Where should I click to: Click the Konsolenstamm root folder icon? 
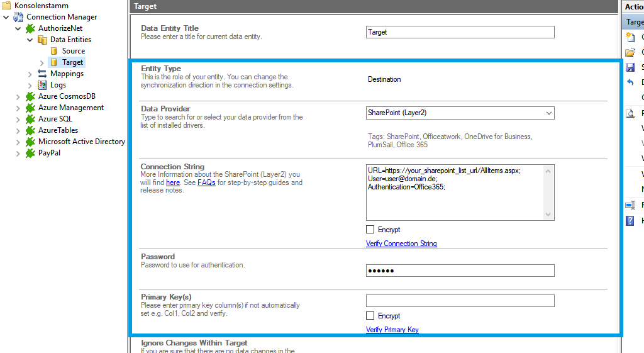7,6
